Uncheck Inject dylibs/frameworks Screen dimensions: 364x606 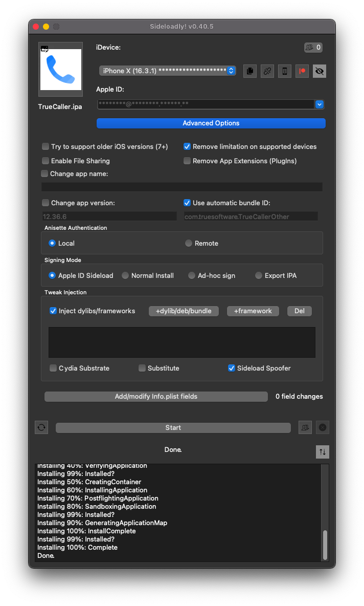point(53,311)
